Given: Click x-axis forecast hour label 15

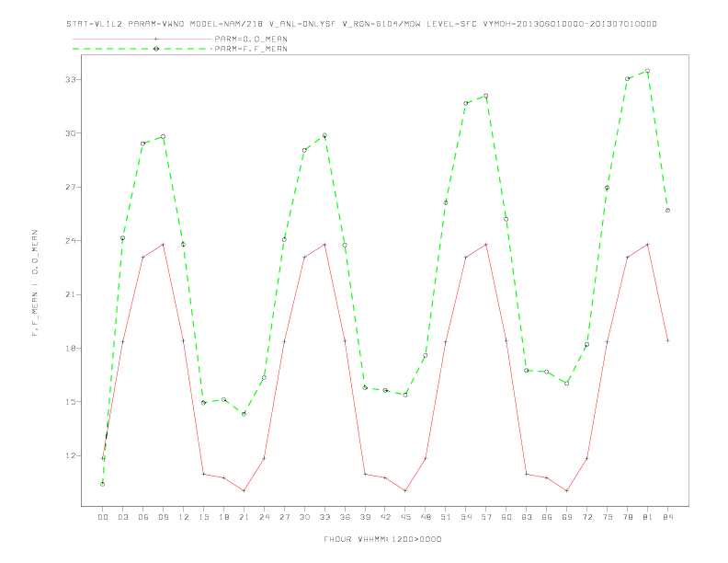Looking at the screenshot, I should tap(203, 517).
